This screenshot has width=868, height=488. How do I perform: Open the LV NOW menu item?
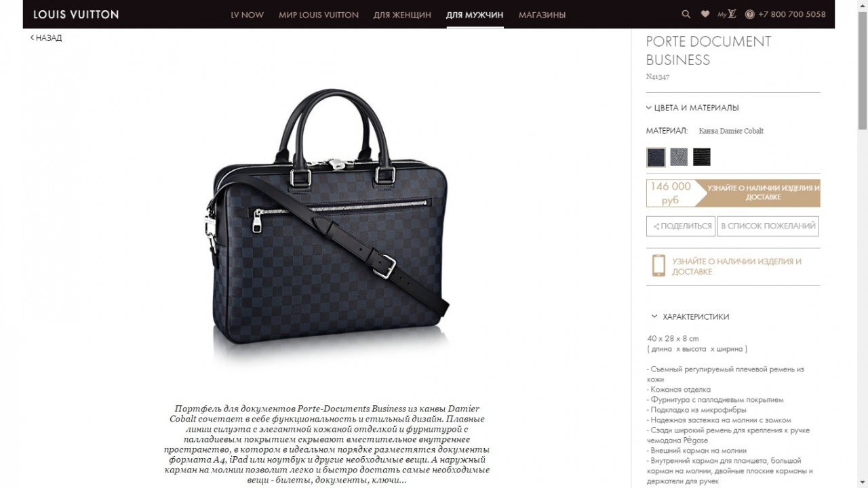[x=248, y=14]
